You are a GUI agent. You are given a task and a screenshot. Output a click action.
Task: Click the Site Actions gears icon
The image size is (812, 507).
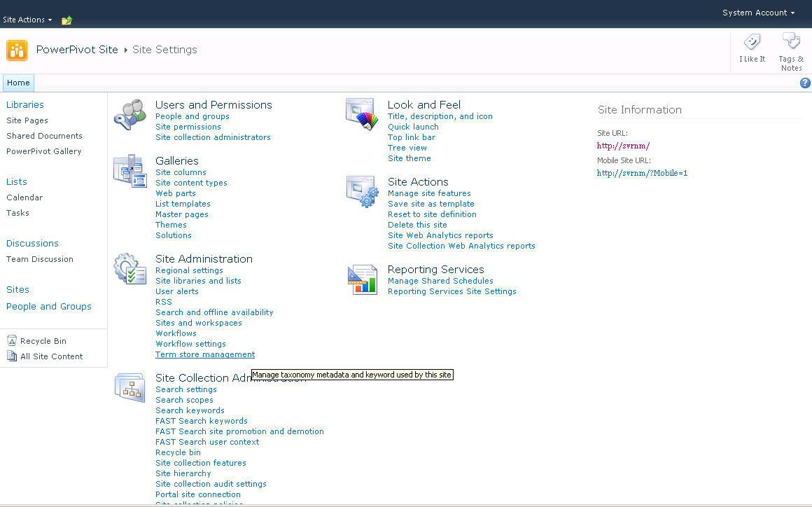coord(362,192)
